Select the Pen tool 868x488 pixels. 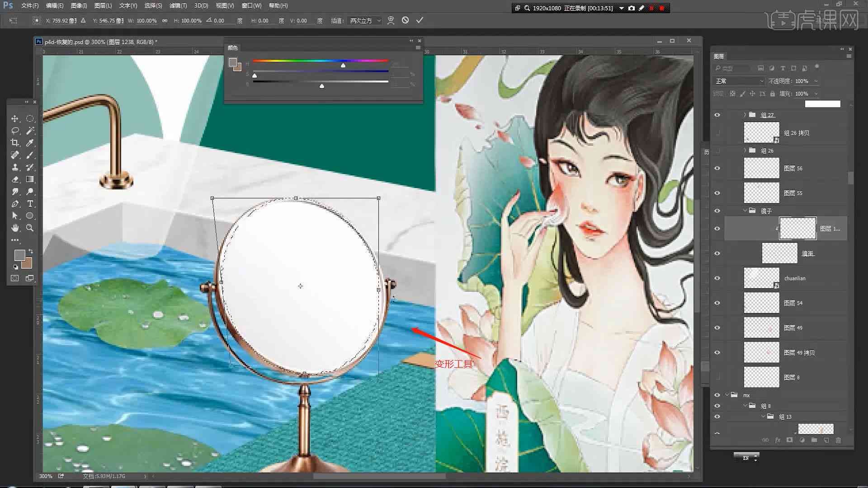15,204
